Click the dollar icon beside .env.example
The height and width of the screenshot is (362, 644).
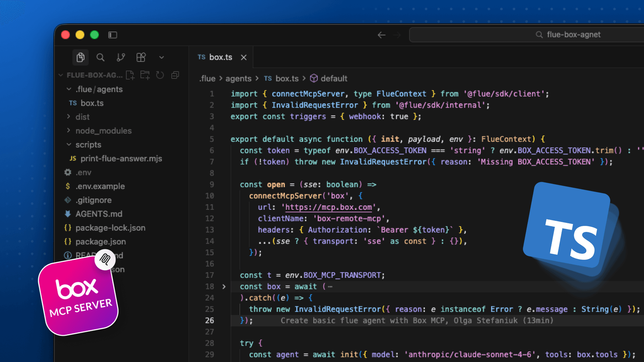coord(68,186)
